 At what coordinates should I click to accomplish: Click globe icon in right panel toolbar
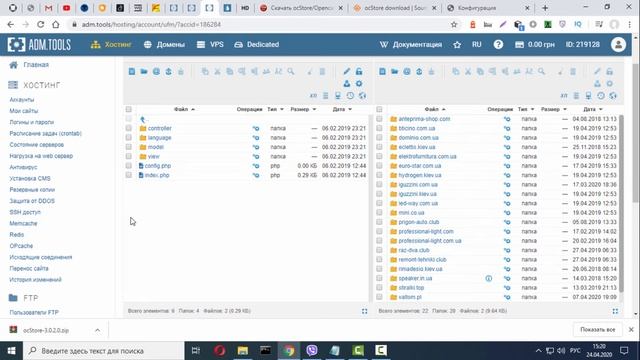pos(613,96)
